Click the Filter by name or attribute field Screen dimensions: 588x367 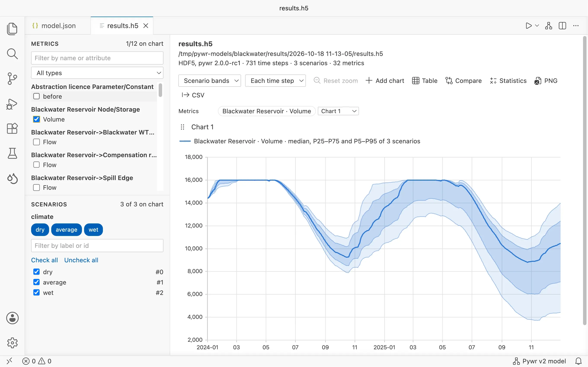click(x=97, y=58)
